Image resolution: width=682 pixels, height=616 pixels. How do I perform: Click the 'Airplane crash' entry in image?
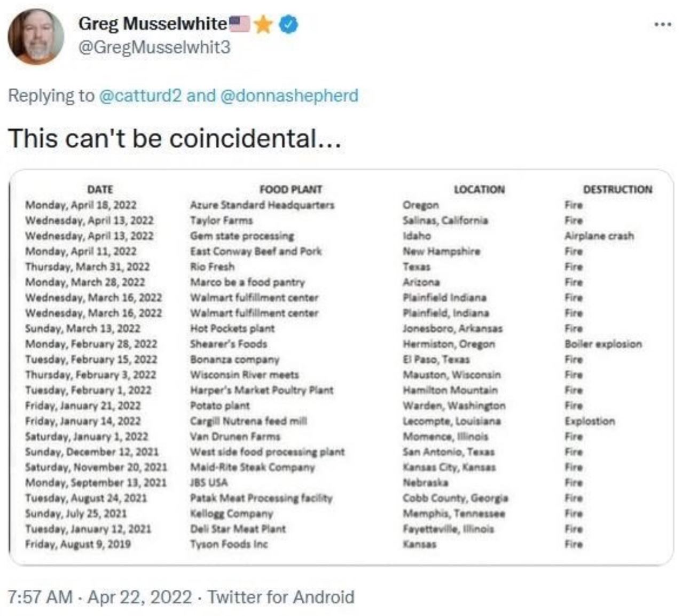click(x=599, y=236)
